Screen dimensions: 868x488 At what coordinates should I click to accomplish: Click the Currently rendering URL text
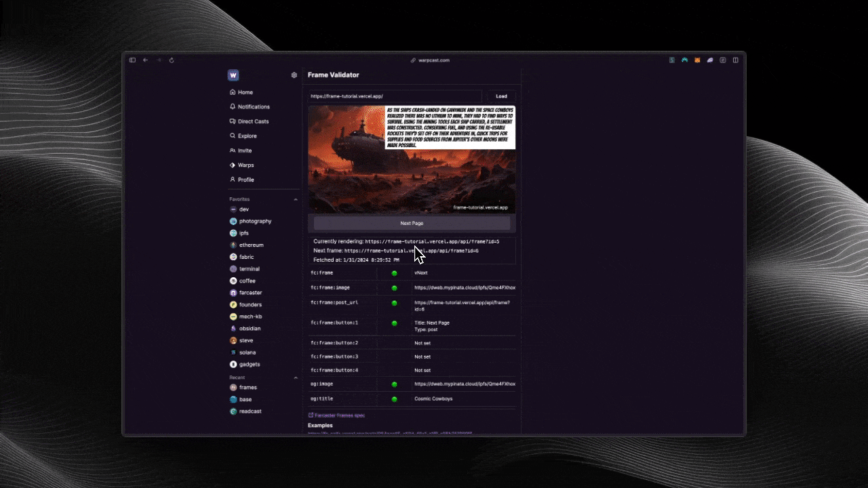432,241
